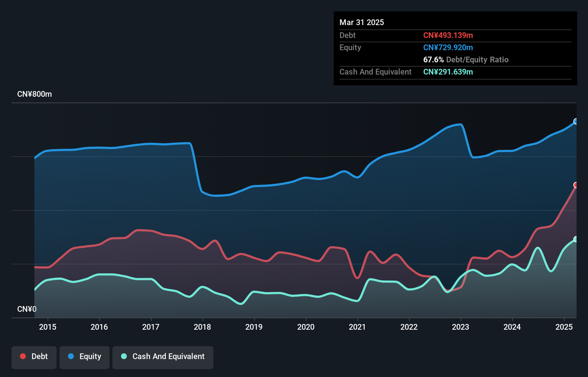
Task: Click the 2016 x-axis label
Action: click(x=99, y=327)
